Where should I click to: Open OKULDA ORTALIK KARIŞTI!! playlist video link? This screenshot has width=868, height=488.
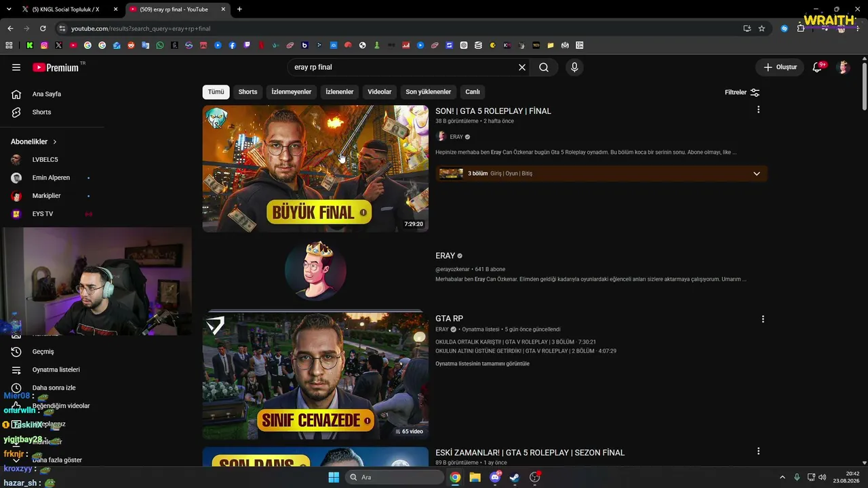point(515,342)
